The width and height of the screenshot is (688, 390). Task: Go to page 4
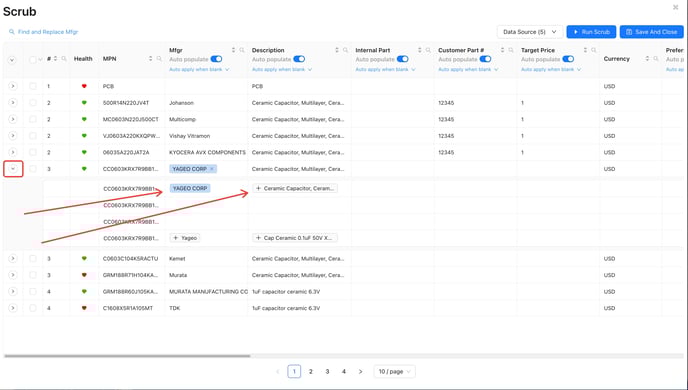[344, 372]
